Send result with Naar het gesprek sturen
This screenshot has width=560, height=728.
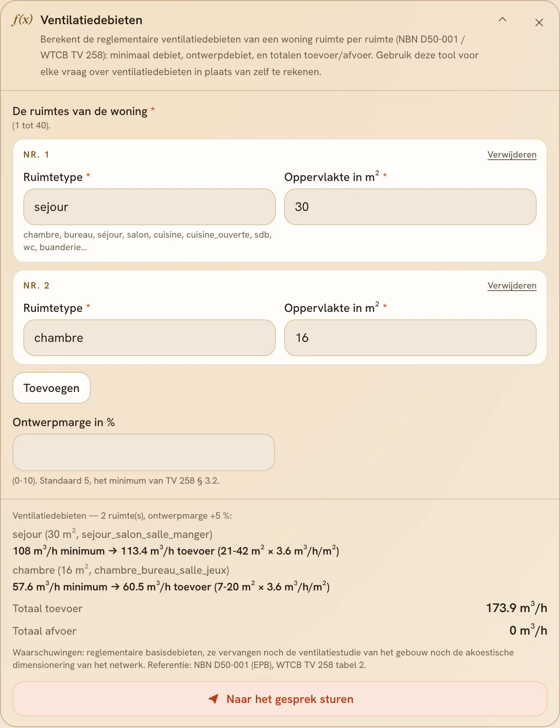pyautogui.click(x=280, y=699)
